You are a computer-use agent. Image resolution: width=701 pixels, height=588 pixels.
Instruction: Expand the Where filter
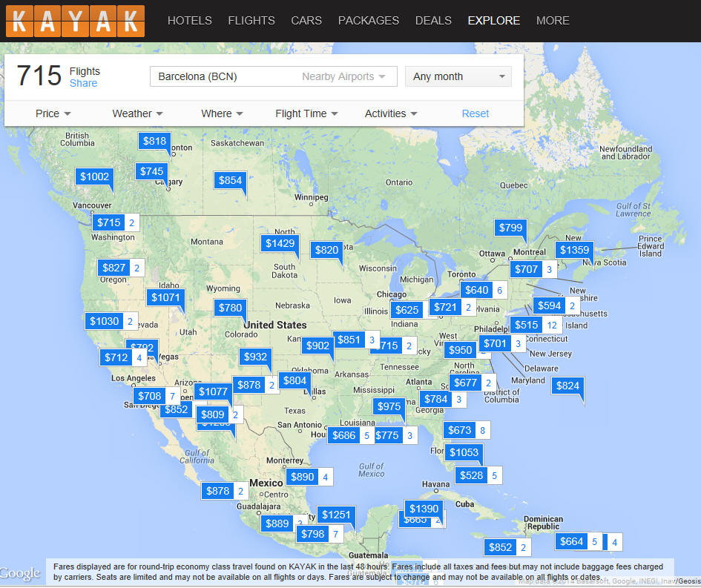click(222, 113)
